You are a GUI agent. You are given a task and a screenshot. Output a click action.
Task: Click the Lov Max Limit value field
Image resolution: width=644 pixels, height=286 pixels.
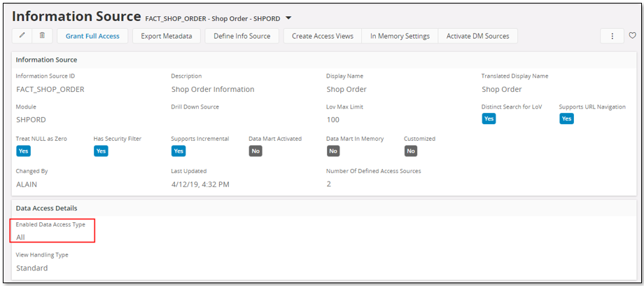(x=333, y=120)
